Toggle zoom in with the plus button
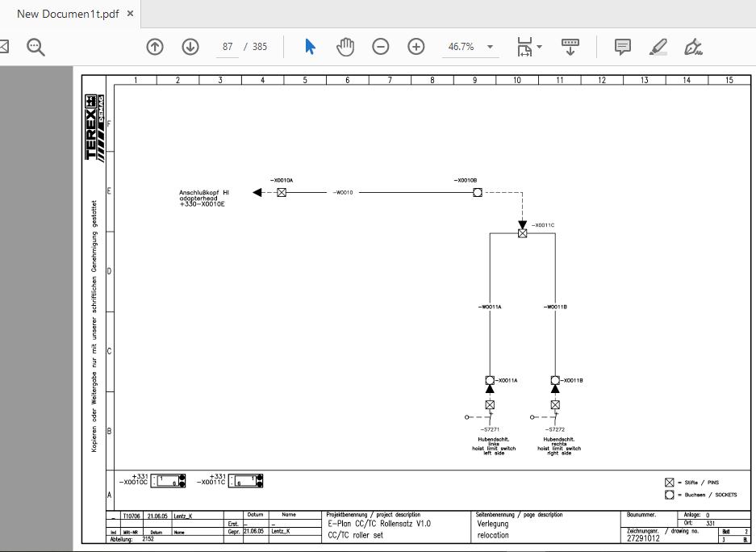 [x=416, y=46]
